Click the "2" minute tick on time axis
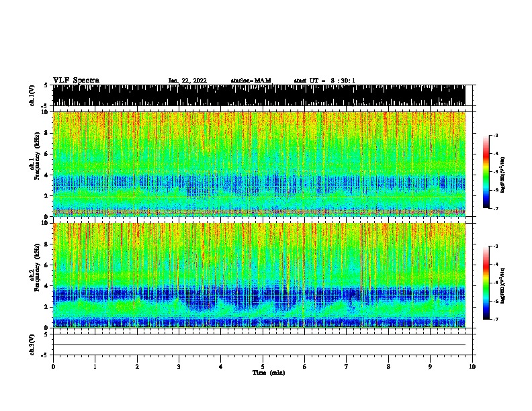 pos(137,367)
